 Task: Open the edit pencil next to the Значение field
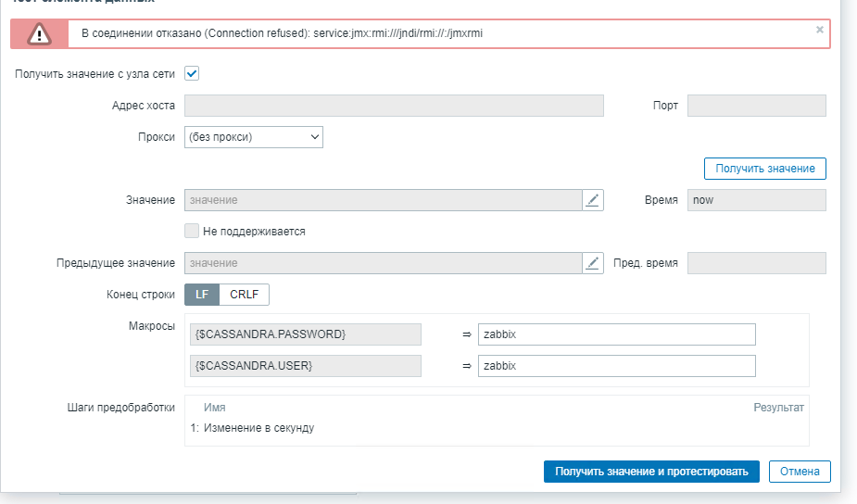tap(593, 200)
